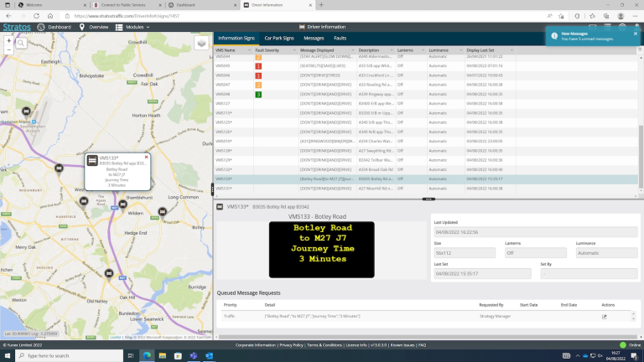Click the Set By field
The height and width of the screenshot is (362, 644).
589,274
